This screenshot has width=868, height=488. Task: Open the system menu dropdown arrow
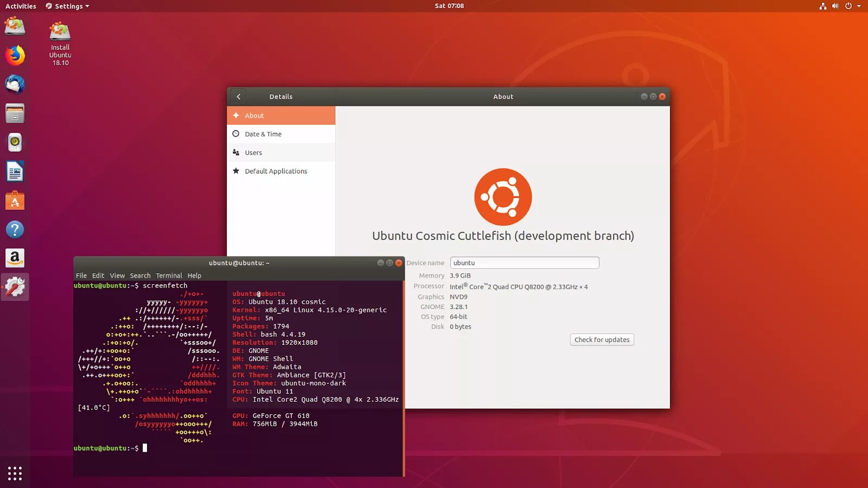[x=859, y=6]
